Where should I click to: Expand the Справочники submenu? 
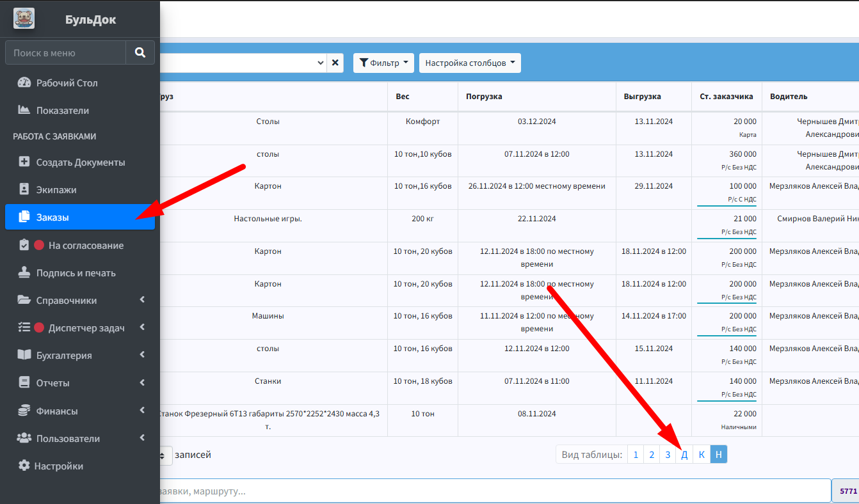pos(80,301)
